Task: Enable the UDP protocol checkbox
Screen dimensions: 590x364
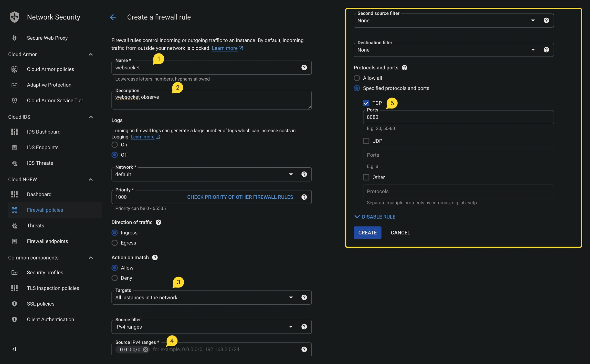Action: coord(366,141)
